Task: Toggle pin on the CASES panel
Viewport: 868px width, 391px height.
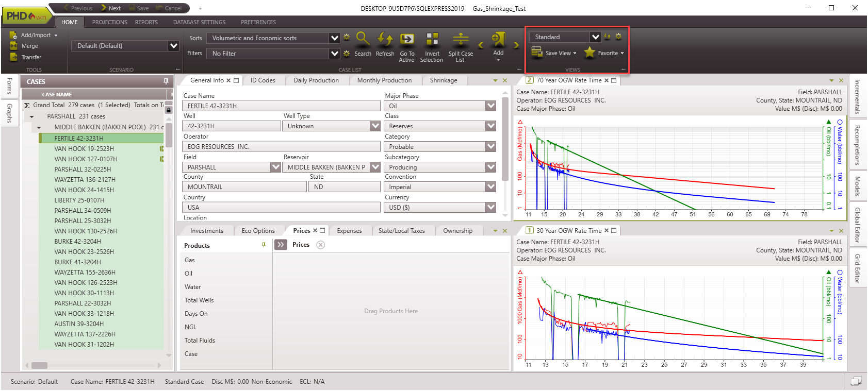Action: (166, 81)
